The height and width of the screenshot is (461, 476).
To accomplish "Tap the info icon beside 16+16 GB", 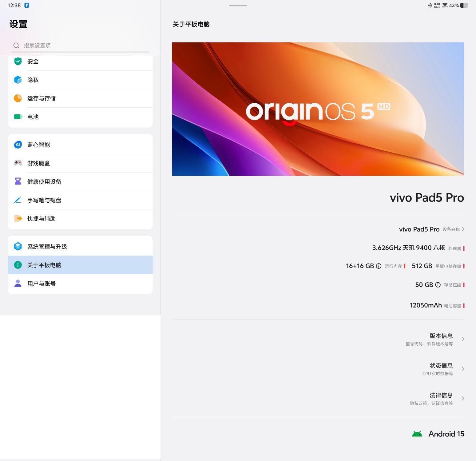I will coord(379,266).
